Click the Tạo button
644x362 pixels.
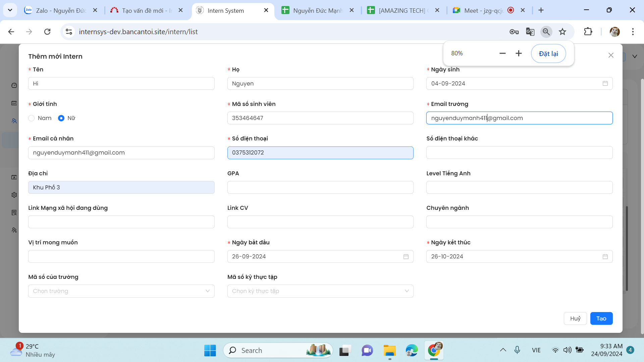pyautogui.click(x=601, y=318)
